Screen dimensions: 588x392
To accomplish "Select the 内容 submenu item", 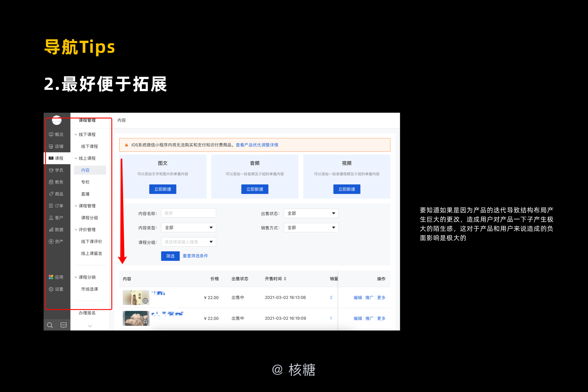I will (90, 170).
